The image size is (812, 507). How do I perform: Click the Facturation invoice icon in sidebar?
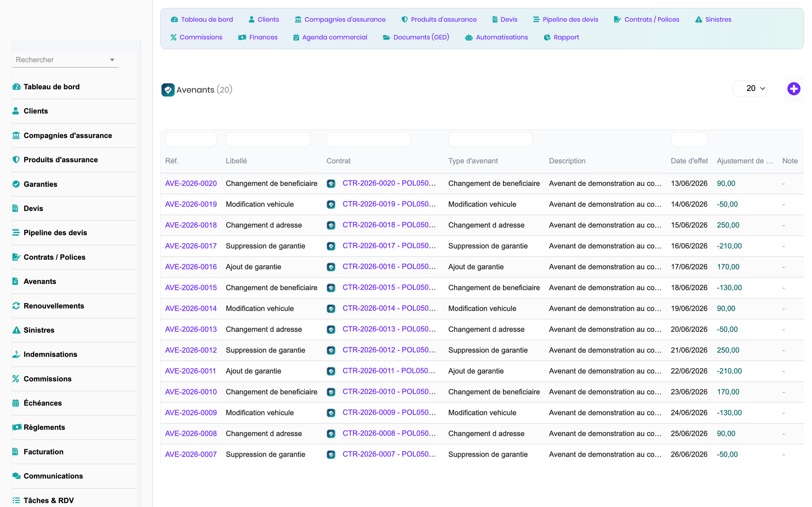(15, 452)
